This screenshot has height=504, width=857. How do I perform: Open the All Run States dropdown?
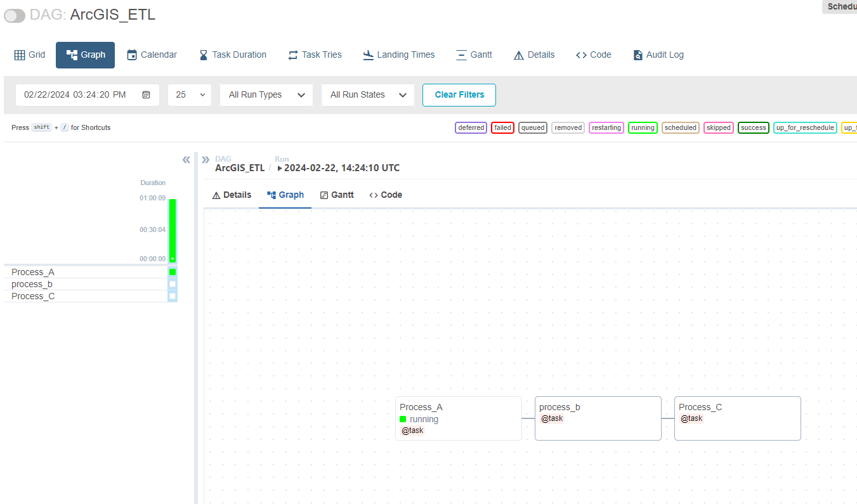point(367,94)
